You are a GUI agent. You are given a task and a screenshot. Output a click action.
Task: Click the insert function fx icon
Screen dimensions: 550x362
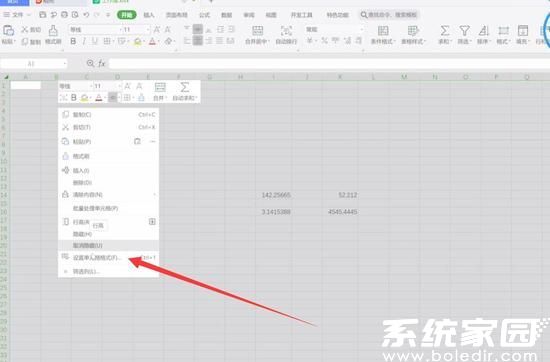click(102, 63)
